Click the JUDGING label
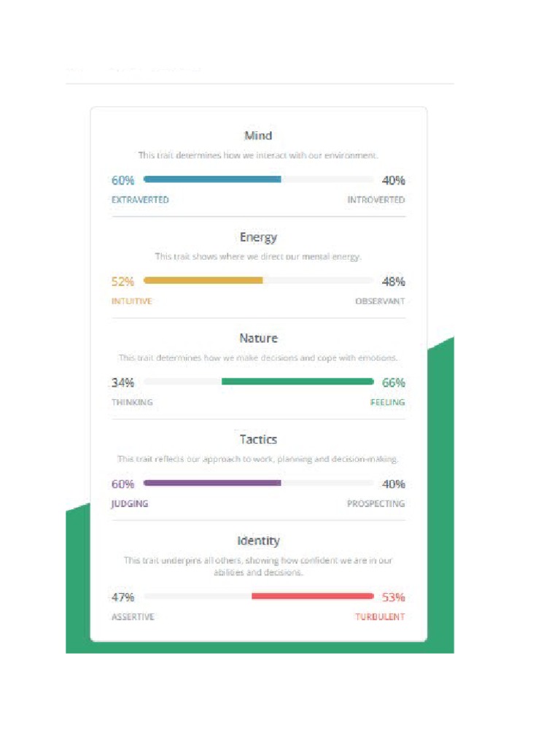 (130, 503)
